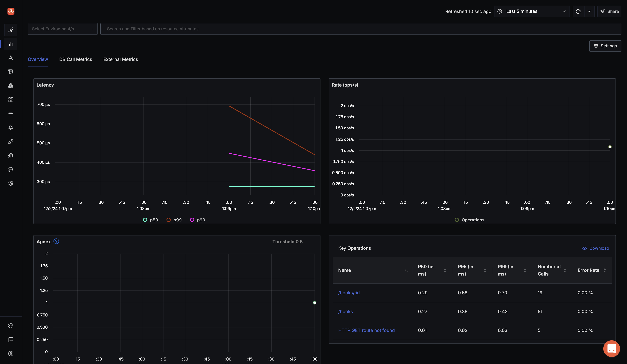The image size is (627, 364).
Task: Click the Apdex help question mark icon
Action: pos(56,241)
